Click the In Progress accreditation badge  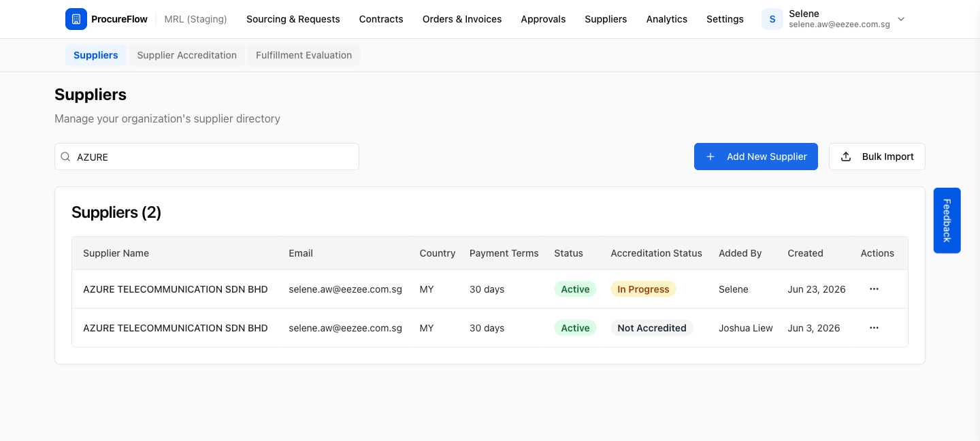point(643,289)
